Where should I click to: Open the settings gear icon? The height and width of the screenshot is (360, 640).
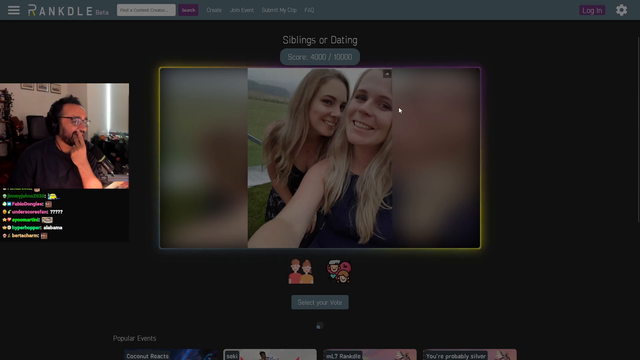click(621, 10)
